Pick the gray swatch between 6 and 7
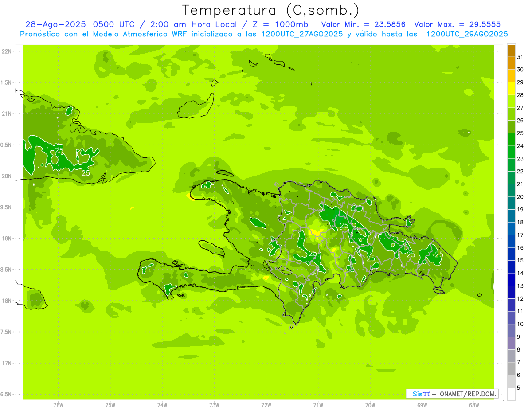This screenshot has width=532, height=411. tap(511, 368)
